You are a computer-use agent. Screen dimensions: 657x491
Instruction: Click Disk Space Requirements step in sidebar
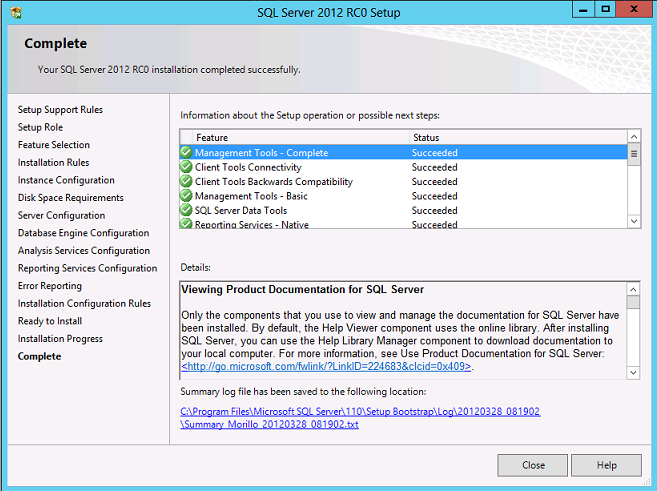(71, 198)
